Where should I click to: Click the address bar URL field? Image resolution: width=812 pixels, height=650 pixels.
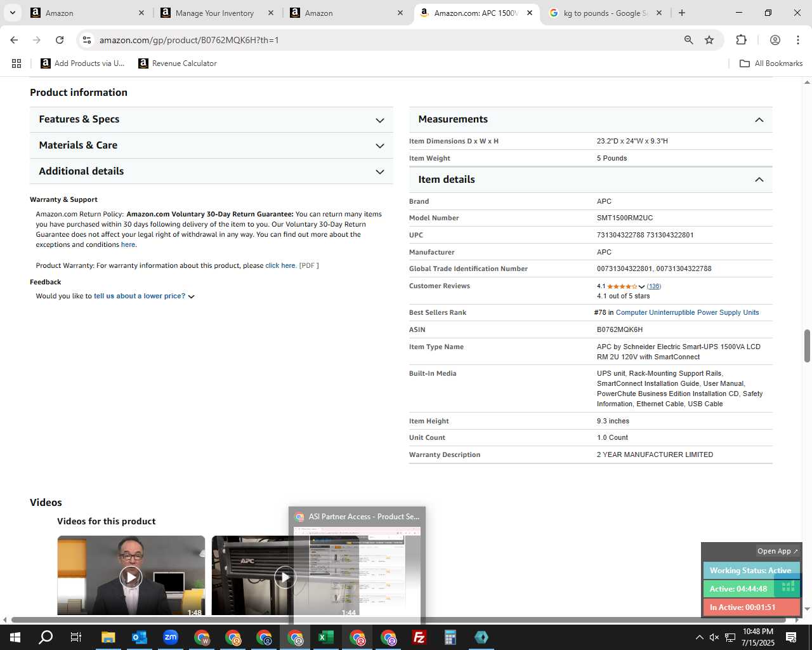381,40
